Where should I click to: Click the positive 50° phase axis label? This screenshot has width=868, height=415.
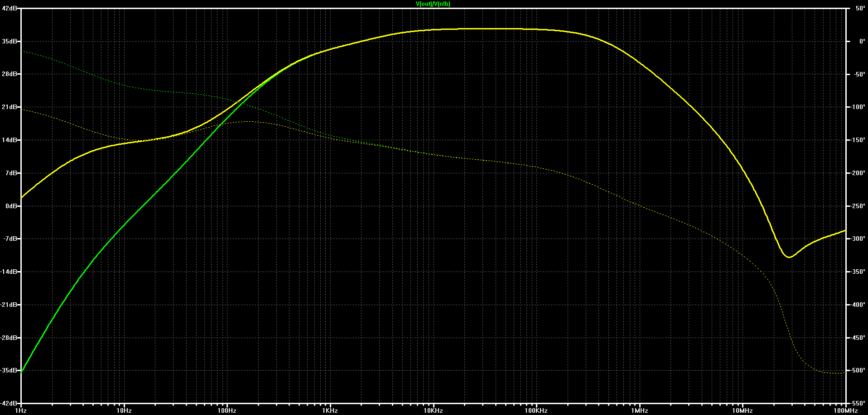860,8
